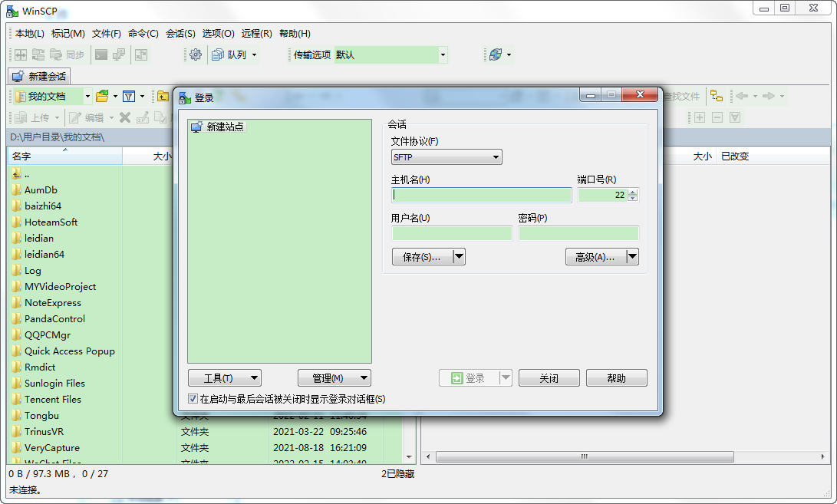Click the 密码 password input field
Screen dimensions: 837x504
coord(578,233)
